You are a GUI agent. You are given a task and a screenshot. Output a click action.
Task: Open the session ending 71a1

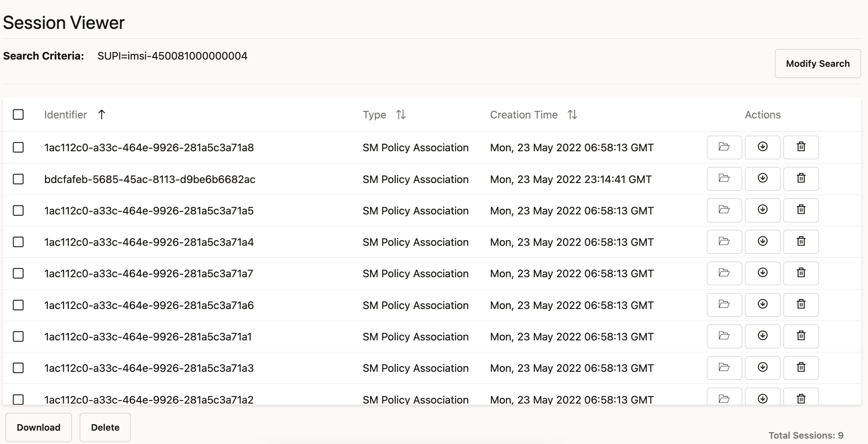pyautogui.click(x=724, y=336)
